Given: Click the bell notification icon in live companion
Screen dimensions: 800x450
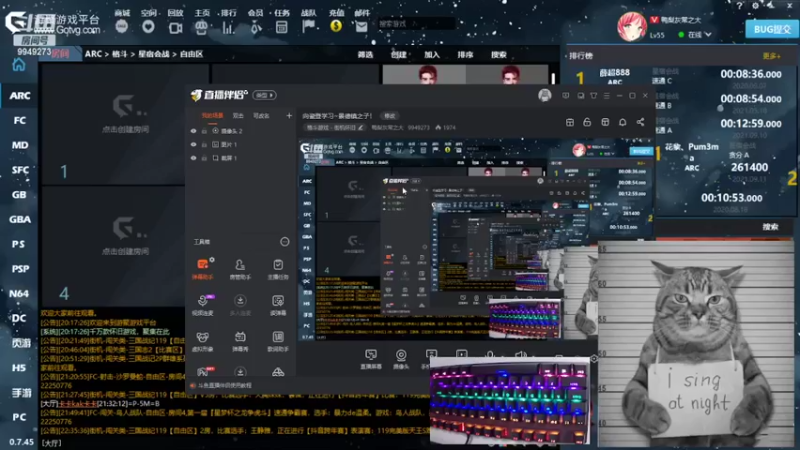Looking at the screenshot, I should click(622, 122).
